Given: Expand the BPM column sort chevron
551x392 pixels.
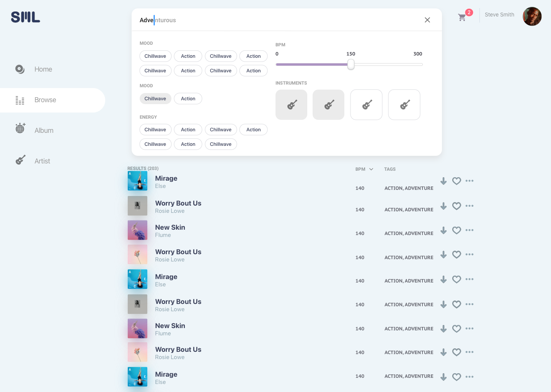Looking at the screenshot, I should point(371,169).
